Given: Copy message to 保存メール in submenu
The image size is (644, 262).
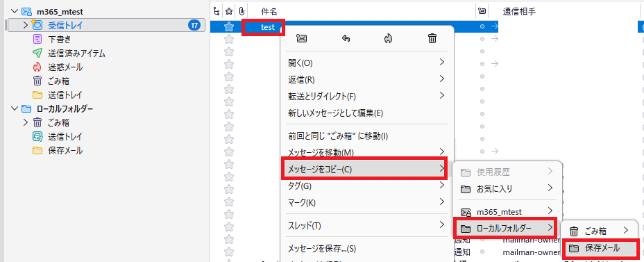Looking at the screenshot, I should pyautogui.click(x=601, y=248).
